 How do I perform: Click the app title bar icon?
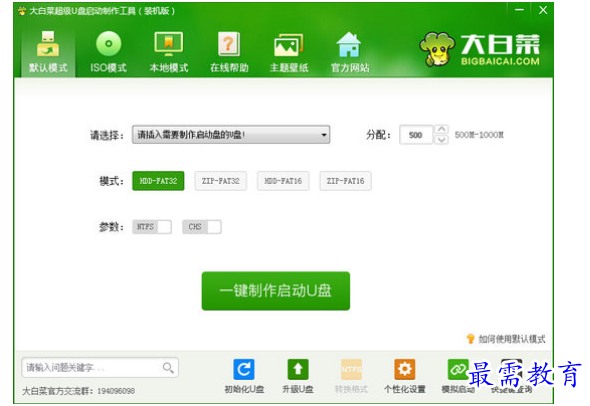point(22,11)
